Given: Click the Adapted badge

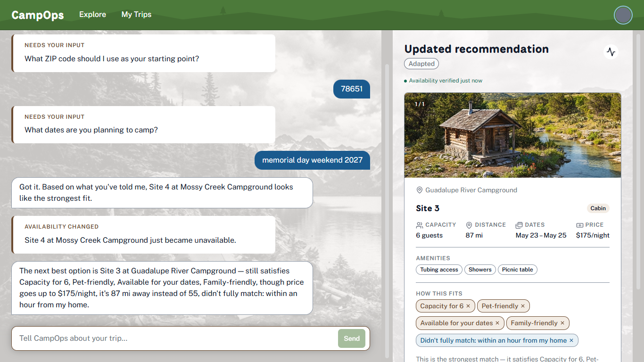Looking at the screenshot, I should [421, 64].
